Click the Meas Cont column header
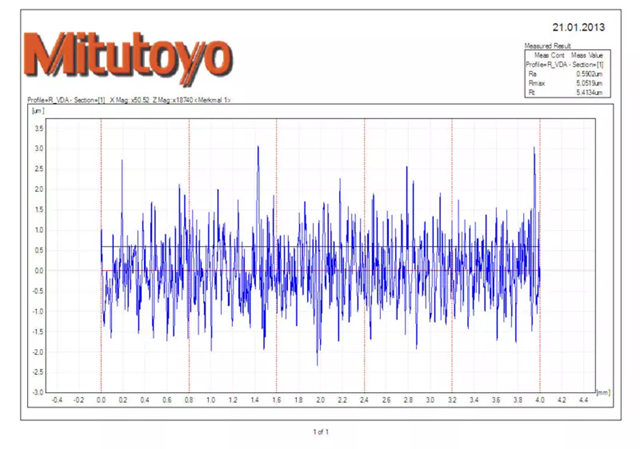Screen dimensions: 640x449 point(549,55)
